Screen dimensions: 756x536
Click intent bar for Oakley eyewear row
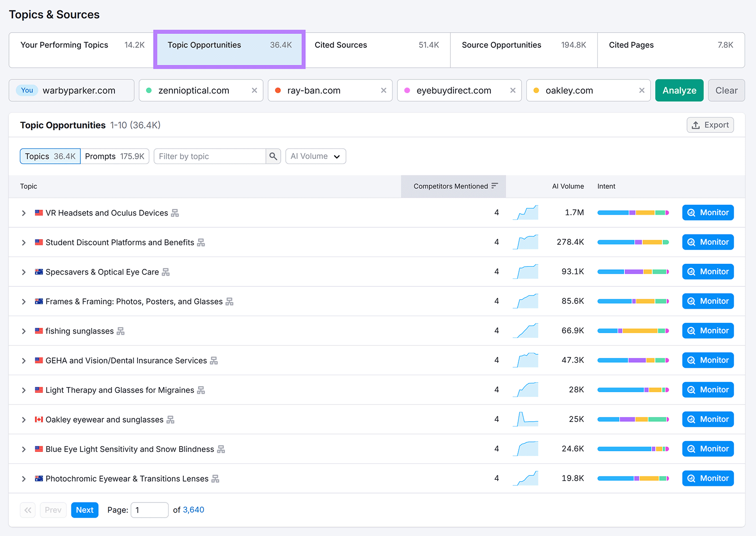point(633,419)
